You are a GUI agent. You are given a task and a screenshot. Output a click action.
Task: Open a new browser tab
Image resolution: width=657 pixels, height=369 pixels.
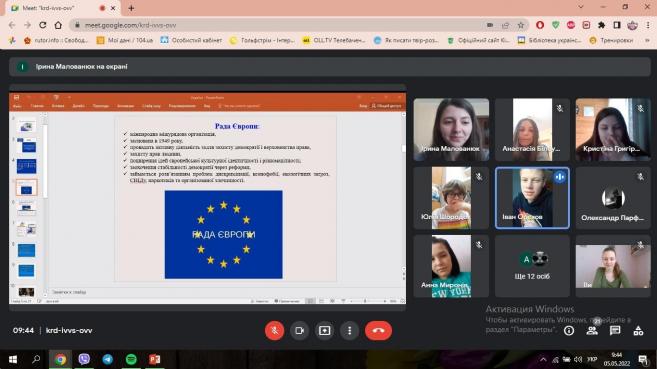[131, 8]
